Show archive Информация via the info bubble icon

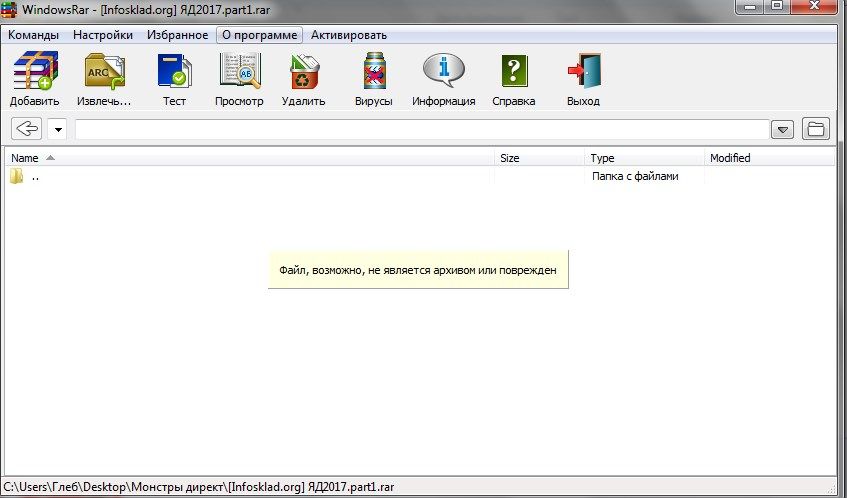coord(443,71)
